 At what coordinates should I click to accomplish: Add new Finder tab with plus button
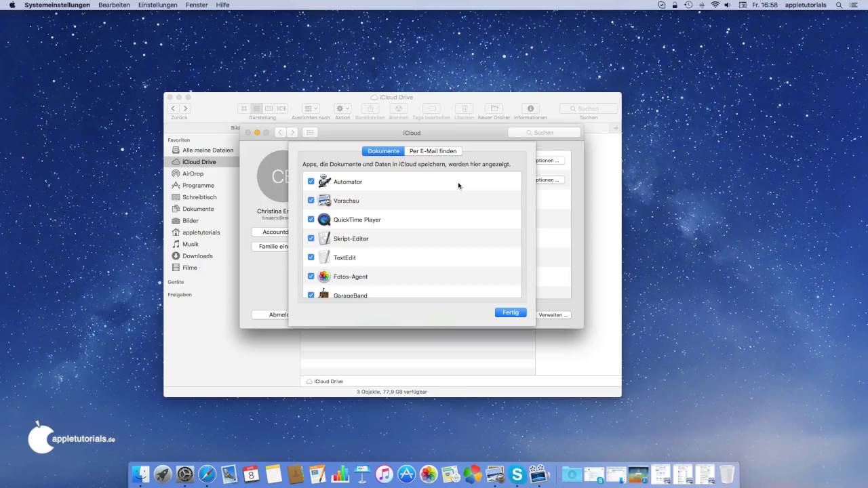coord(616,128)
